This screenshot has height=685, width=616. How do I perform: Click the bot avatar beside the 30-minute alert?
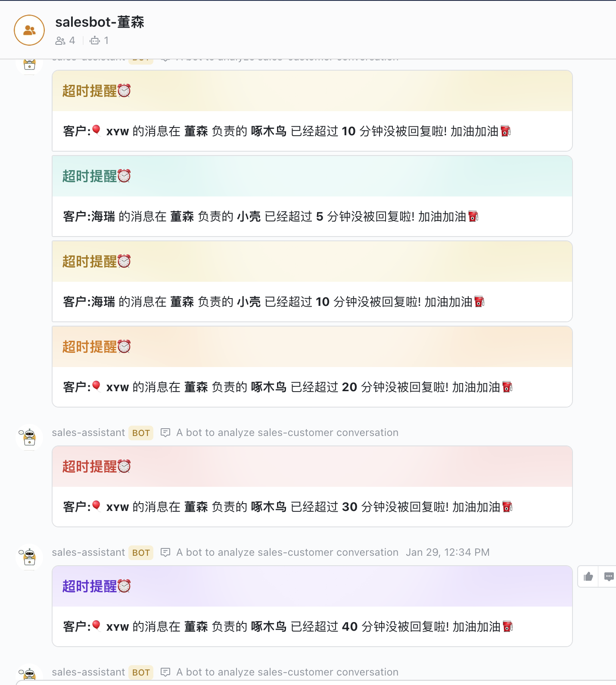[x=29, y=437]
